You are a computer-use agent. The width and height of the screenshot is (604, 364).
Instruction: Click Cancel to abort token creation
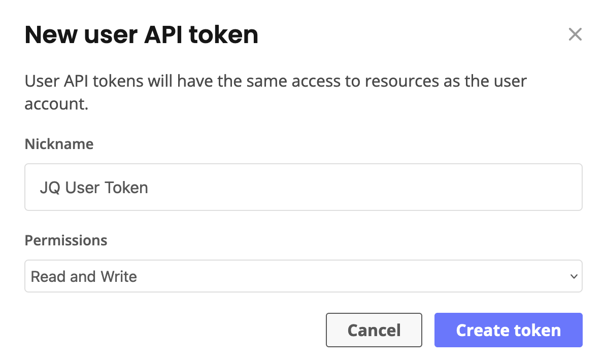[374, 330]
